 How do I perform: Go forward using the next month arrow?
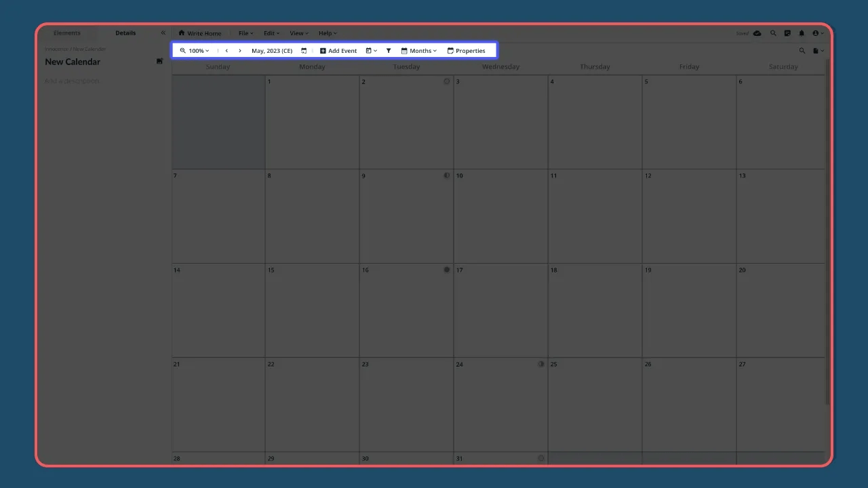(239, 50)
